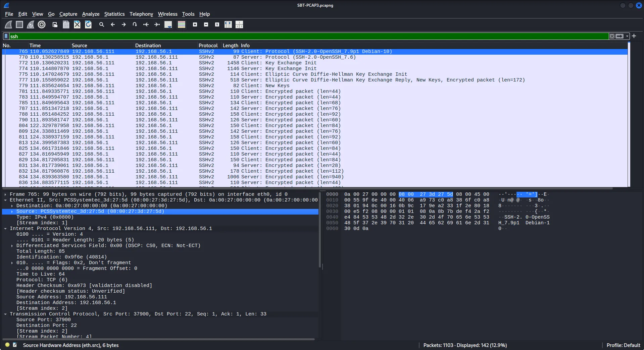Click the pane layout icon in toolbar
Viewport: 644px width, 350px height.
tap(239, 24)
